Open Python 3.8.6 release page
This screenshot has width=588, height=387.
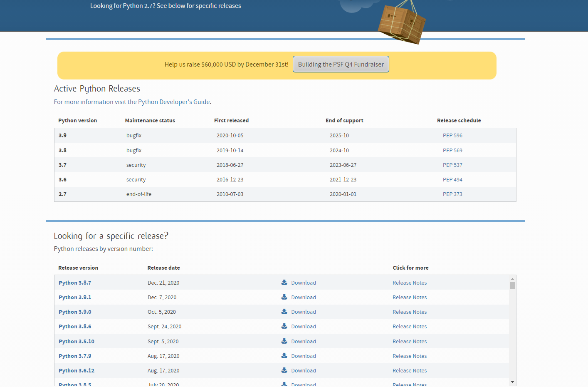click(x=75, y=327)
